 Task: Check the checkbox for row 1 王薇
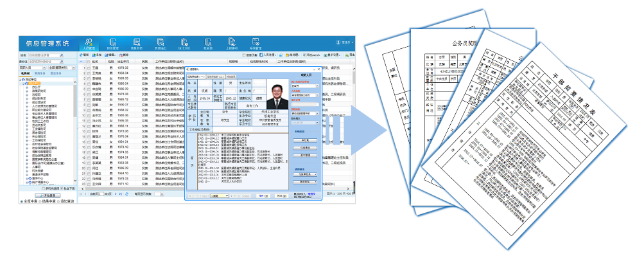(x=89, y=68)
